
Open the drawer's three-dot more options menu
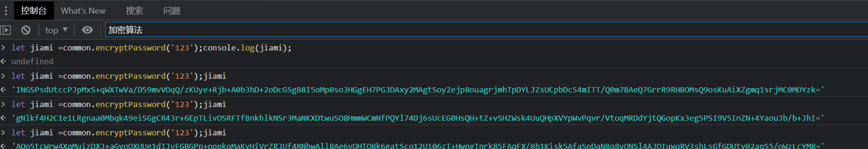coord(6,11)
